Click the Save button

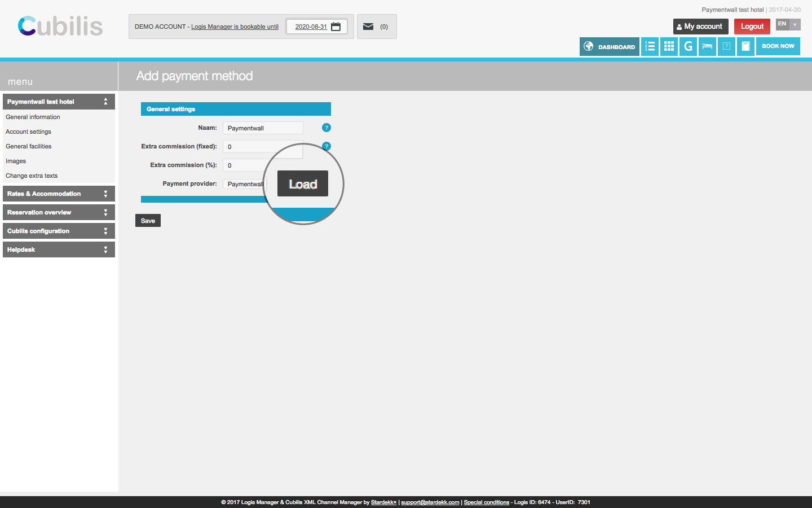click(148, 221)
